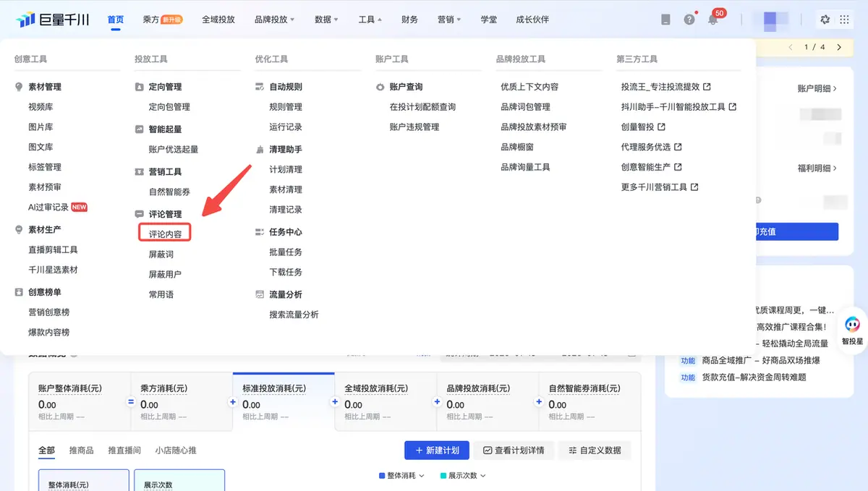Expand 整体消耗 chart metric dropdown
Image resolution: width=868 pixels, height=491 pixels.
401,476
